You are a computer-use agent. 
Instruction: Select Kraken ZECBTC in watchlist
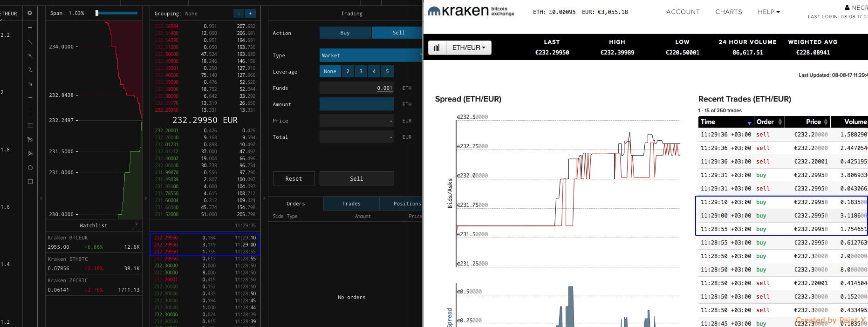pyautogui.click(x=94, y=285)
